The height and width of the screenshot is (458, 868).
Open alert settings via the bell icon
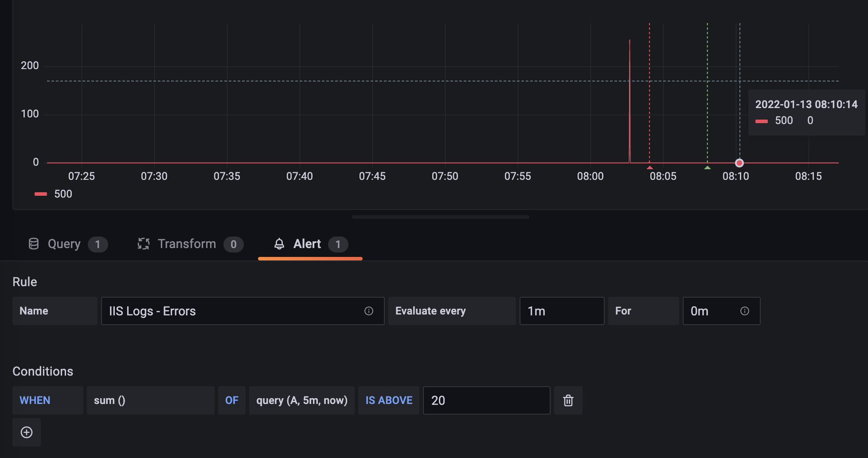coord(279,243)
